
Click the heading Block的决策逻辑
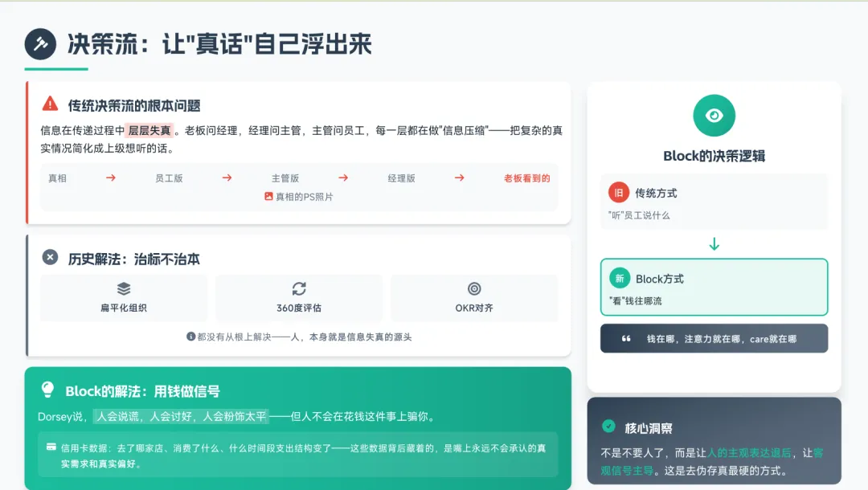pyautogui.click(x=714, y=156)
